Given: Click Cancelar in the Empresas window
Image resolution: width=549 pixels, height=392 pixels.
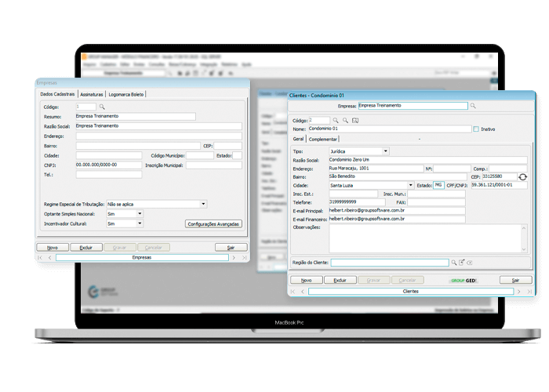Looking at the screenshot, I should (x=154, y=248).
